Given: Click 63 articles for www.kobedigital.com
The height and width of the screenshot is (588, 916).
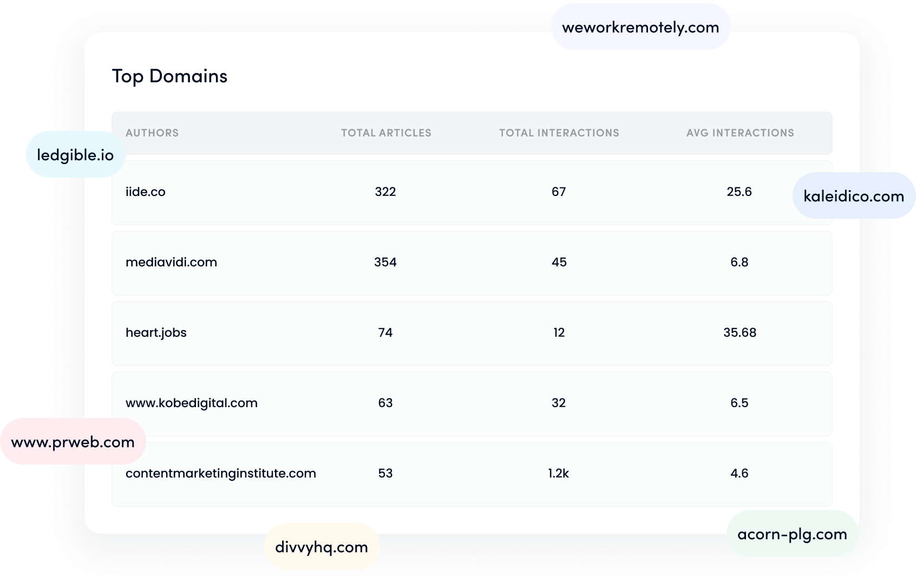Looking at the screenshot, I should click(385, 403).
